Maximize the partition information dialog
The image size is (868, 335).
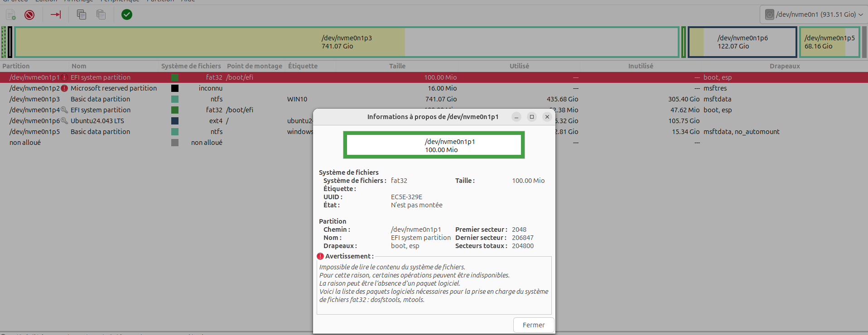532,117
